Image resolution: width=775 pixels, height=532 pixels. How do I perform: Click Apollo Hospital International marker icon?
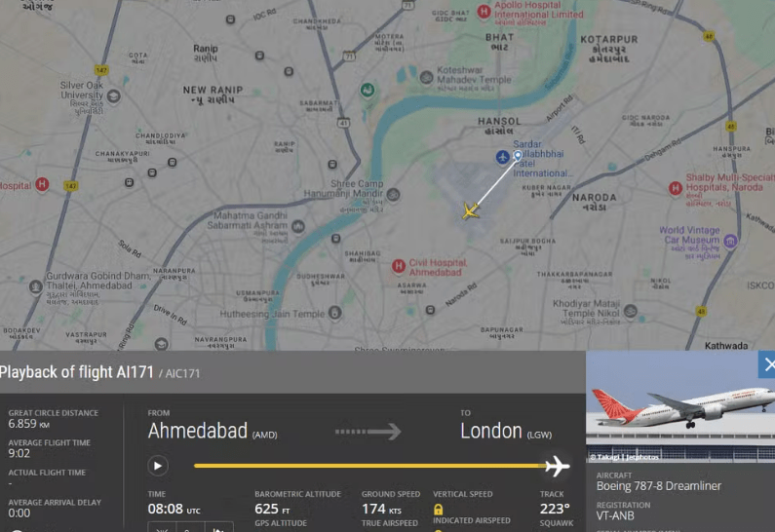[484, 11]
